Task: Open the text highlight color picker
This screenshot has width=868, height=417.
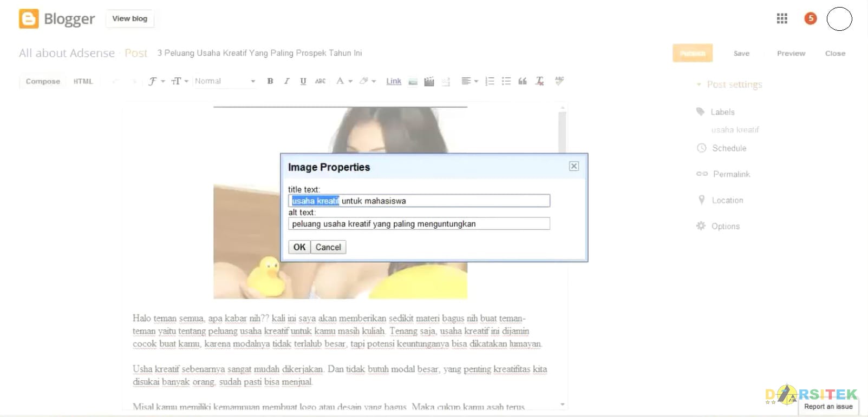Action: click(368, 81)
